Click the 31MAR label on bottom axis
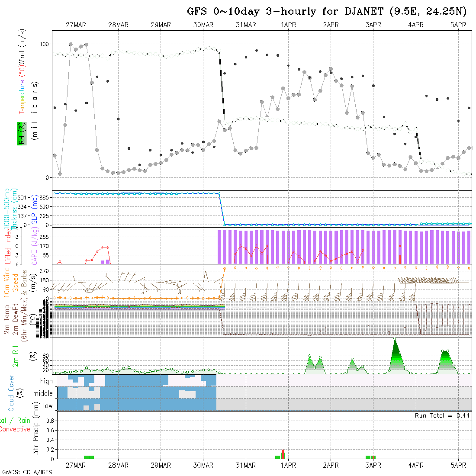This screenshot has width=476, height=476. (x=246, y=465)
